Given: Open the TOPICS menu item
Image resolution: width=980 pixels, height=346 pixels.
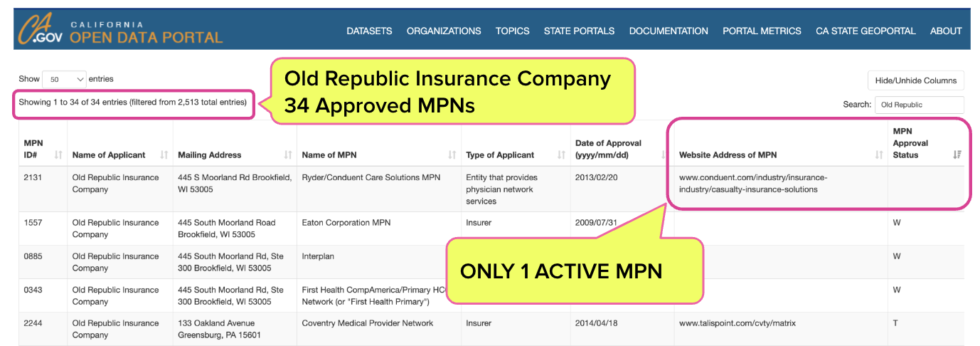Looking at the screenshot, I should pyautogui.click(x=513, y=31).
